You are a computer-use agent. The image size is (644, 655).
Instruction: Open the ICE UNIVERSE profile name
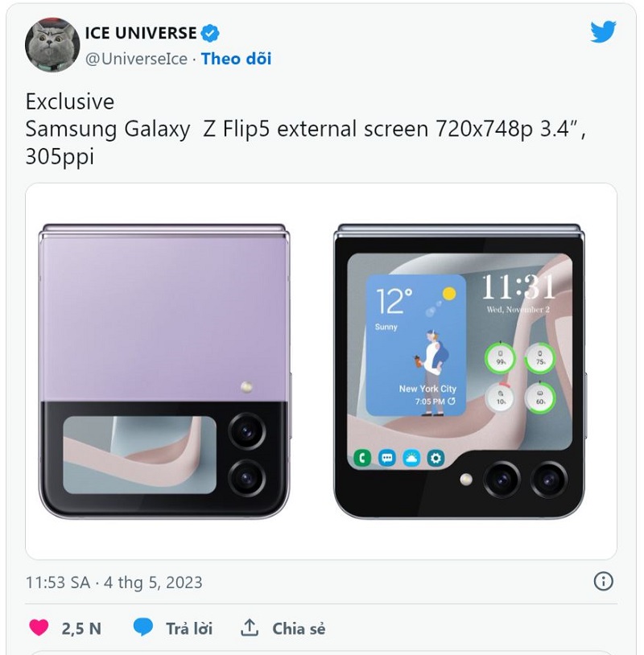click(140, 33)
